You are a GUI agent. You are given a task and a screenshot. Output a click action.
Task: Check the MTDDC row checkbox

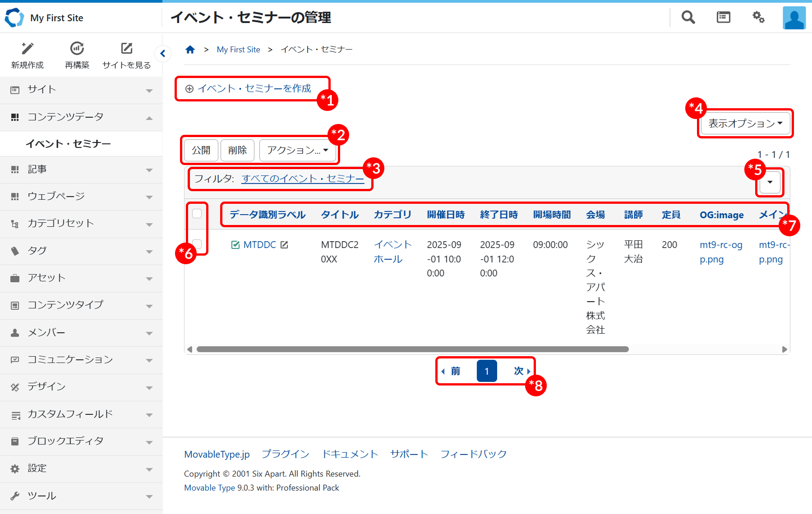click(197, 244)
